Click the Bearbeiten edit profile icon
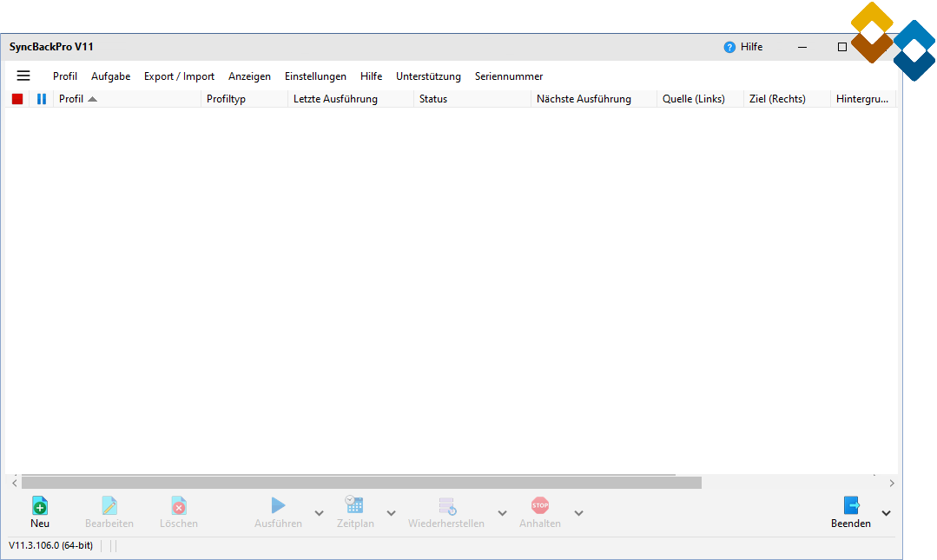 pyautogui.click(x=109, y=505)
